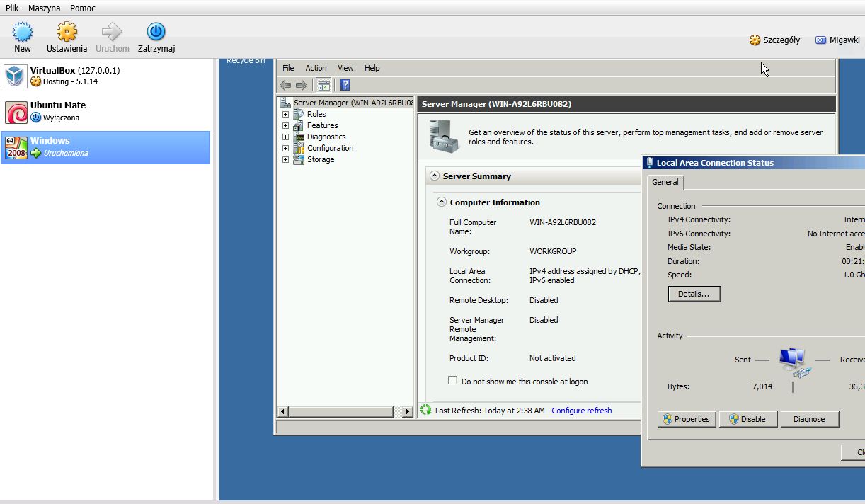Select VirtualBox host icon
This screenshot has width=865, height=504.
pos(16,76)
